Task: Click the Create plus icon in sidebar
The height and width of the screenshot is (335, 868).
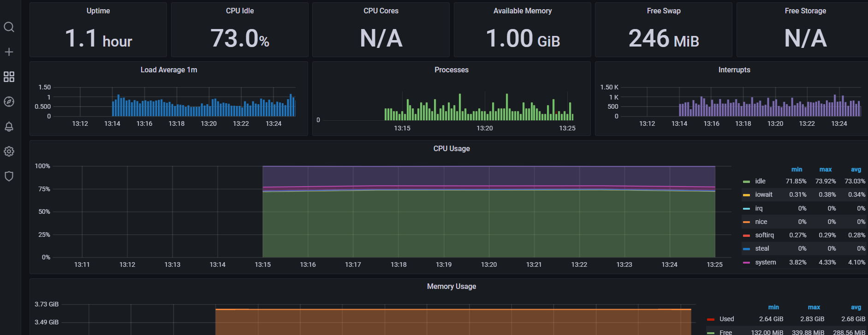Action: [9, 52]
